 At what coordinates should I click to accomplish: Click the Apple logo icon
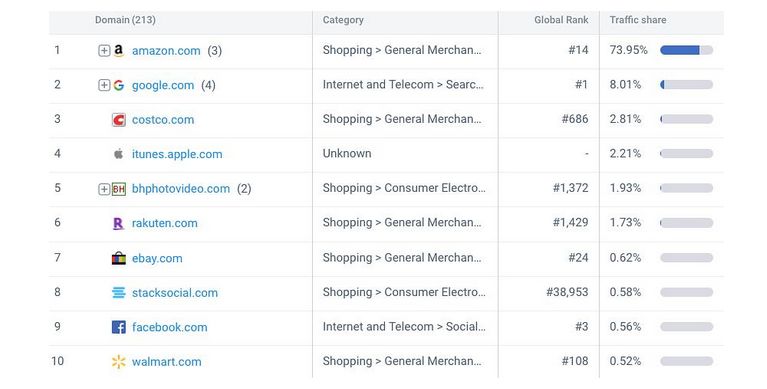click(118, 154)
